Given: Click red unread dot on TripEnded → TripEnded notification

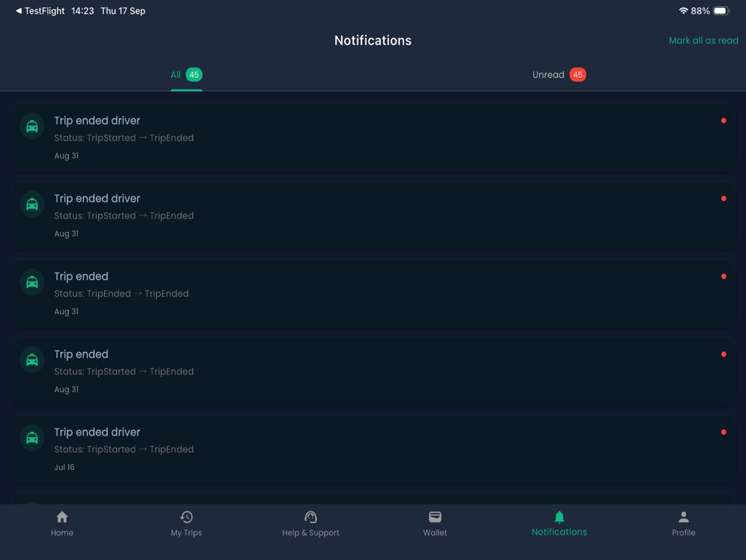Looking at the screenshot, I should [723, 277].
